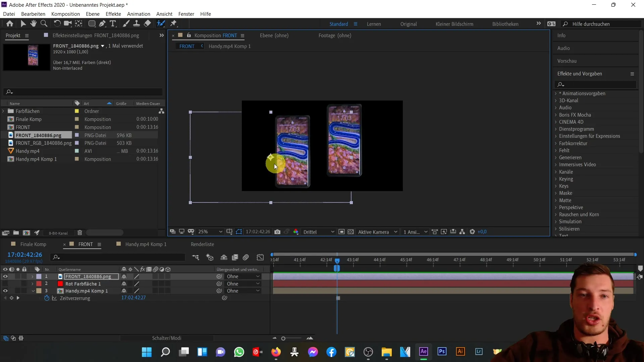Drag the timeline zoom slider control
The height and width of the screenshot is (362, 644).
[283, 338]
